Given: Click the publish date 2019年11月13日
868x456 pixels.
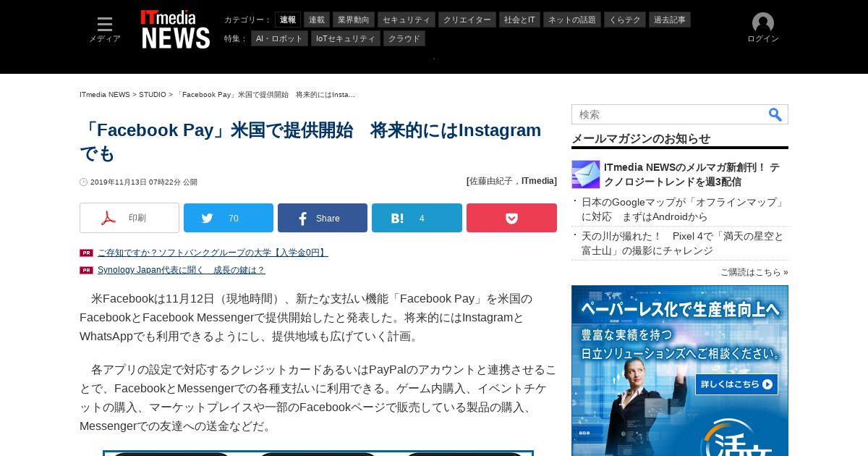Looking at the screenshot, I should click(x=144, y=182).
